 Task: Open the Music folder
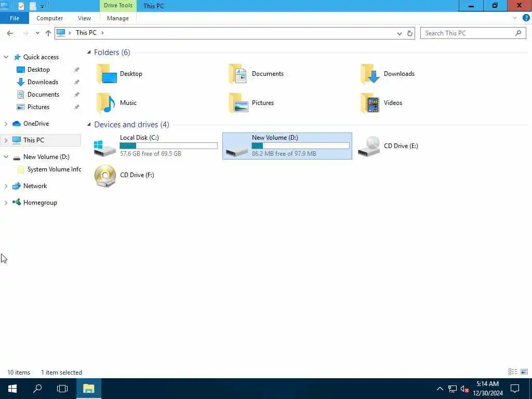pos(116,103)
